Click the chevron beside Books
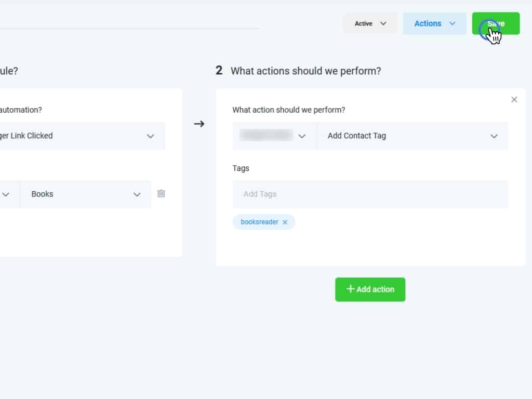Screen dimensions: 532x399 137,194
